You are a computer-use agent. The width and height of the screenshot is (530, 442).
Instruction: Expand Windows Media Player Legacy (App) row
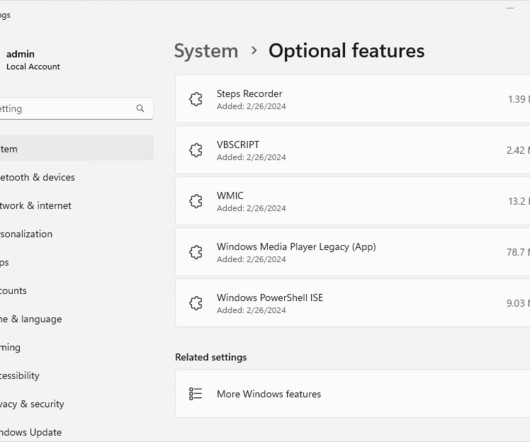pyautogui.click(x=353, y=252)
